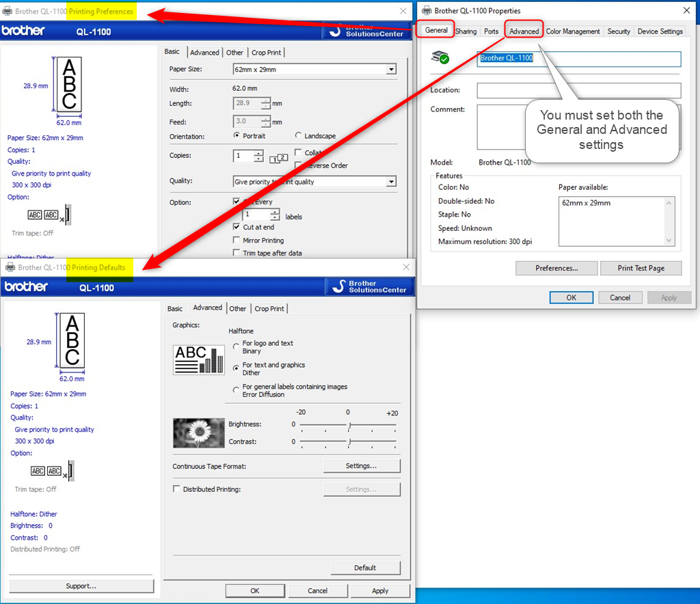The image size is (700, 604).
Task: Click the printer status icon in the Properties General tab
Action: [440, 57]
